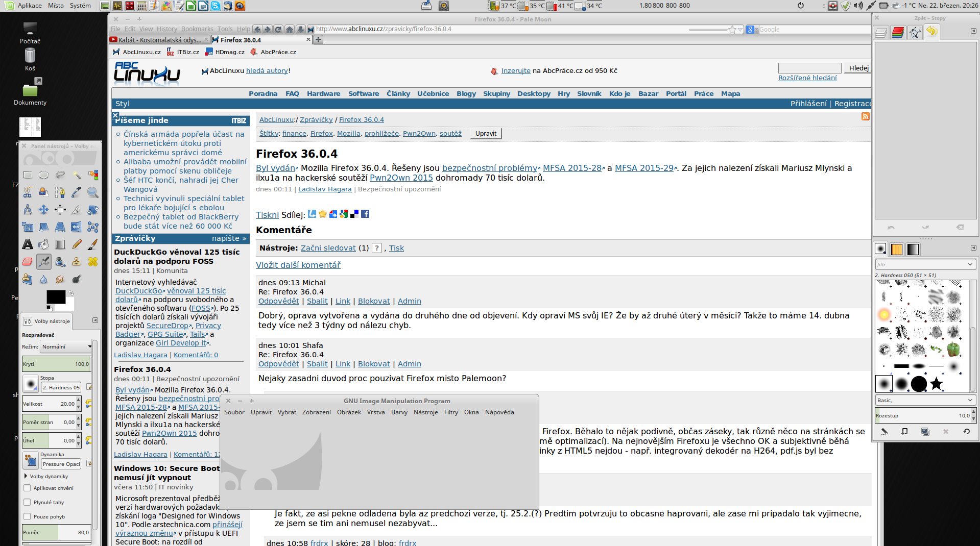Enable the Plynulé tahy checkbox
The image size is (980, 546).
[28, 502]
